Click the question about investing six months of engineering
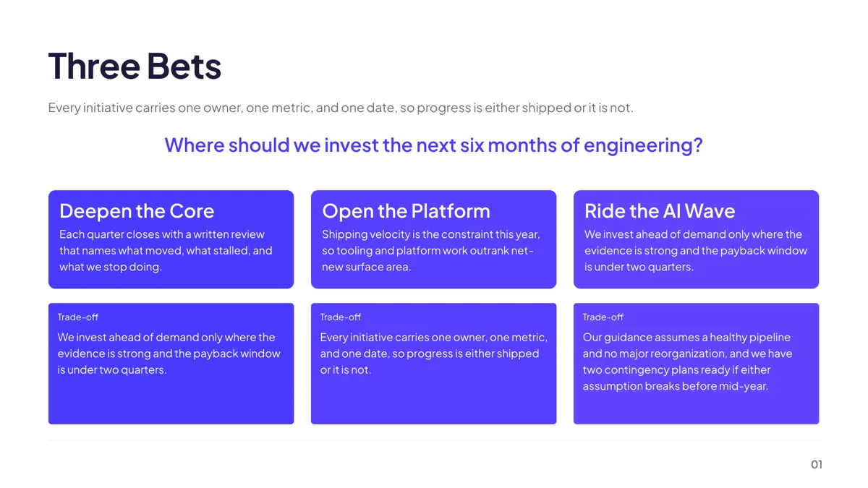 [x=433, y=145]
